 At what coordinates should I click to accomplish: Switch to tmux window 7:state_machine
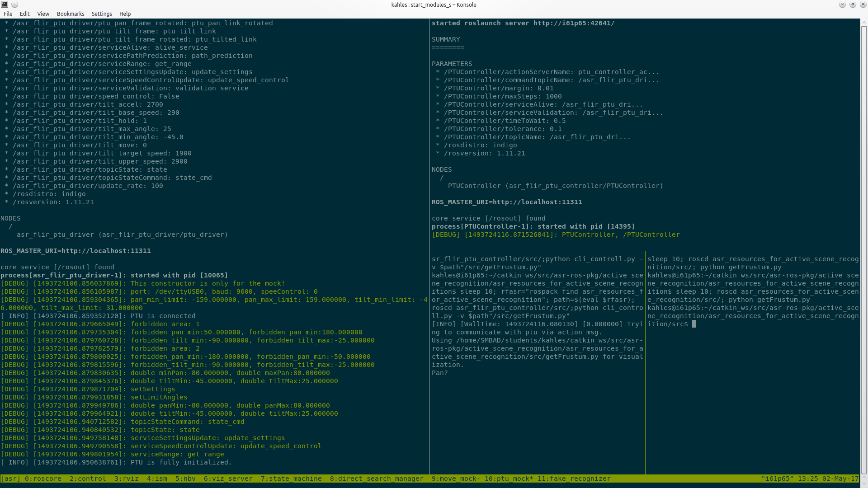click(x=291, y=479)
